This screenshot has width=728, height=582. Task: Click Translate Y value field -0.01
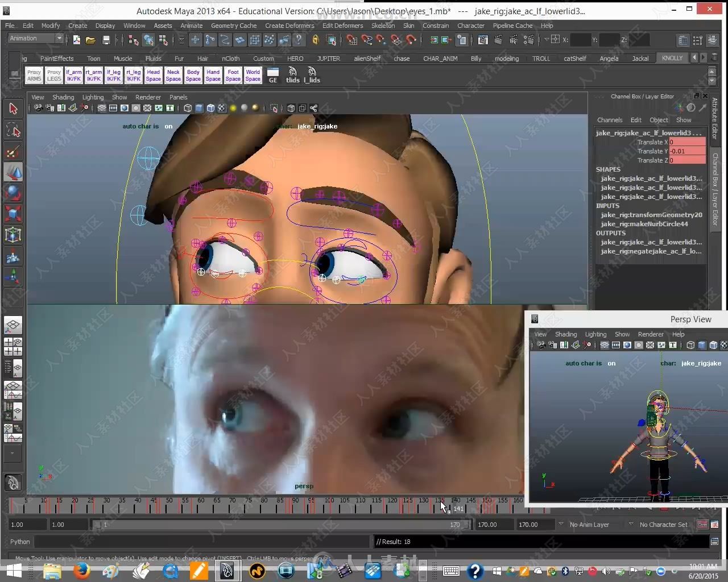(687, 151)
